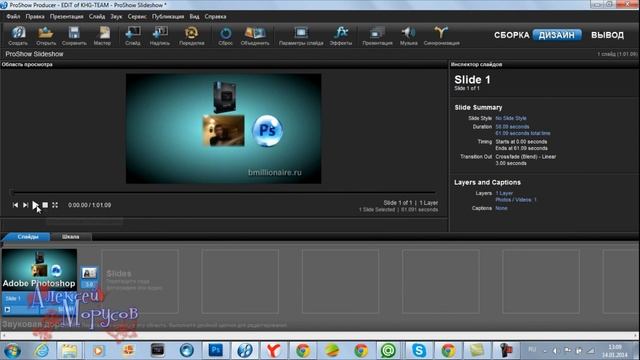The width and height of the screenshot is (640, 360).
Task: Open the Музыка (Music) tool
Action: pos(409,36)
